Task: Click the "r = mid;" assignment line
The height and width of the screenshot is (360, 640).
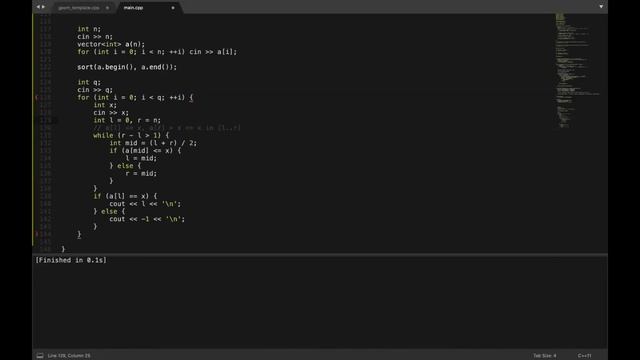Action: (141, 173)
